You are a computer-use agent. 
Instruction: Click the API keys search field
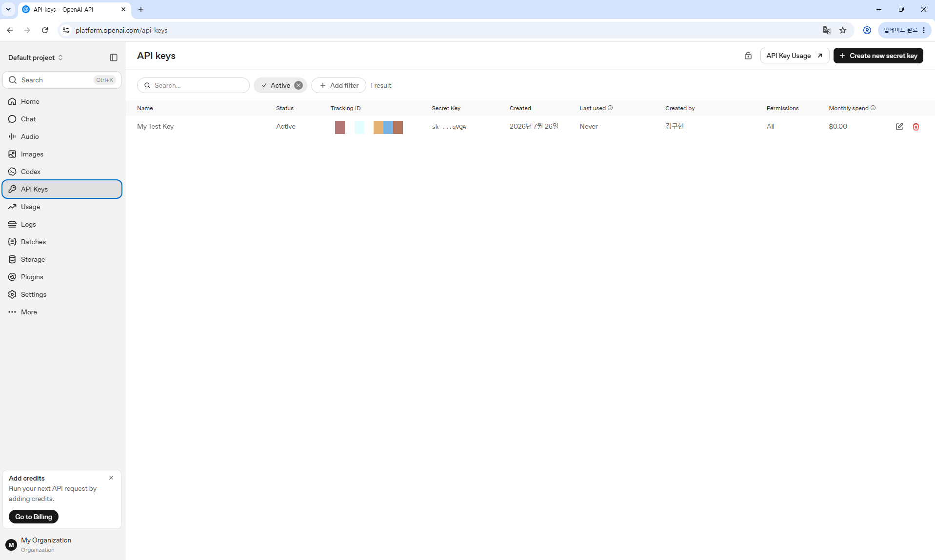193,85
